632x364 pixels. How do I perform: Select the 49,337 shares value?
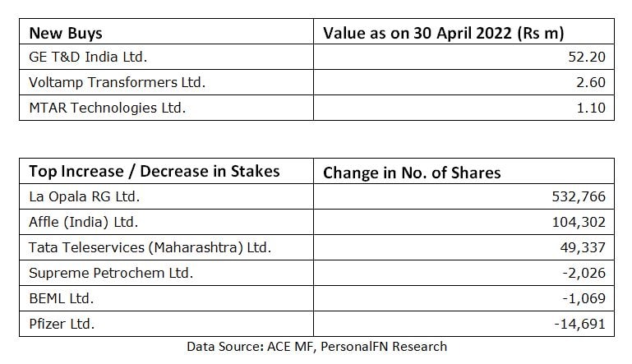[x=584, y=247]
